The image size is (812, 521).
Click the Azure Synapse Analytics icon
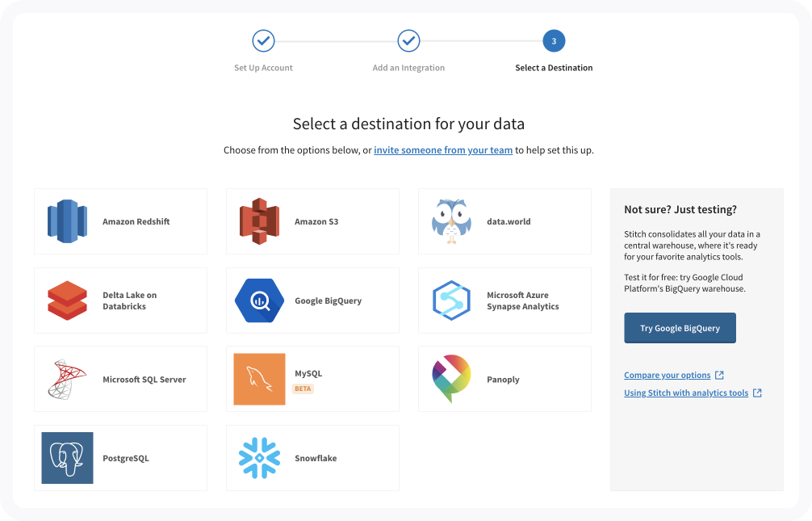coord(451,300)
